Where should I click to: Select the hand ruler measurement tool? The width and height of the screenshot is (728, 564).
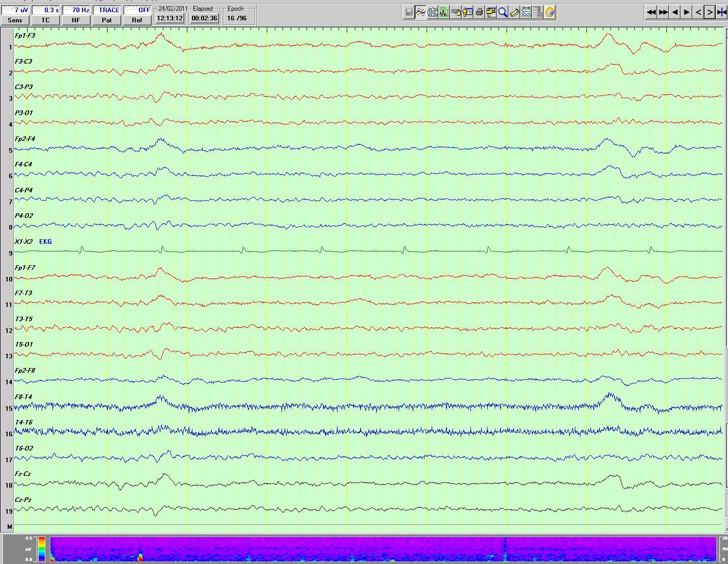[x=456, y=13]
